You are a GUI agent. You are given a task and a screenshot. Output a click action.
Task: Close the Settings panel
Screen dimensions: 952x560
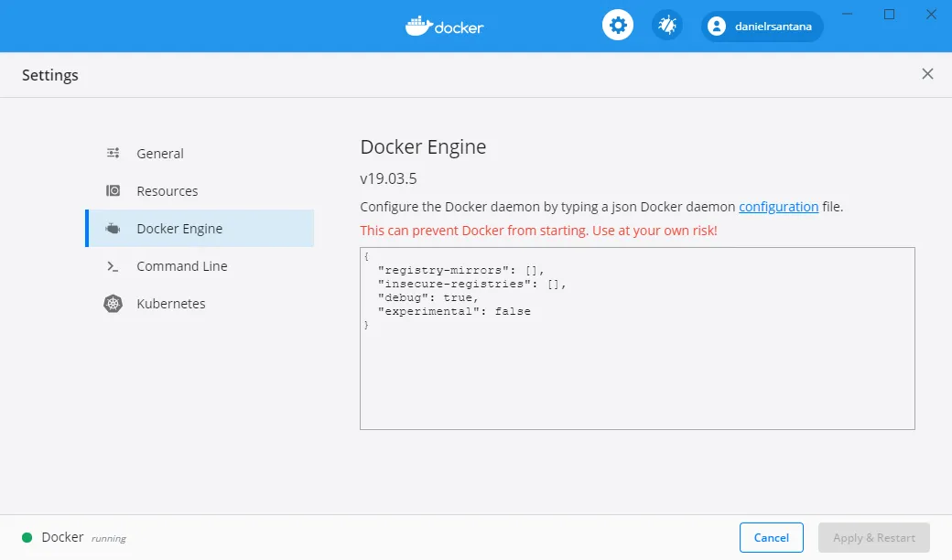tap(927, 74)
